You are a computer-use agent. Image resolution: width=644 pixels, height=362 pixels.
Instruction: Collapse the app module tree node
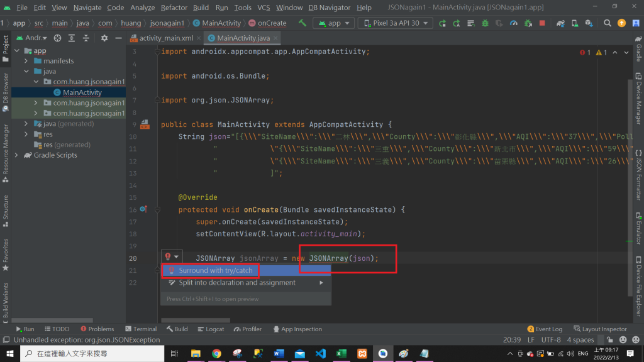pos(17,50)
